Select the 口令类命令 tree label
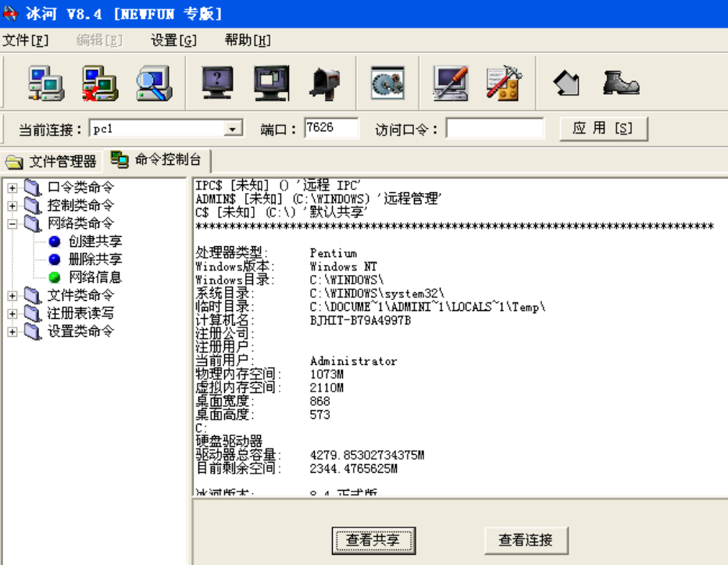728x565 pixels. point(80,188)
